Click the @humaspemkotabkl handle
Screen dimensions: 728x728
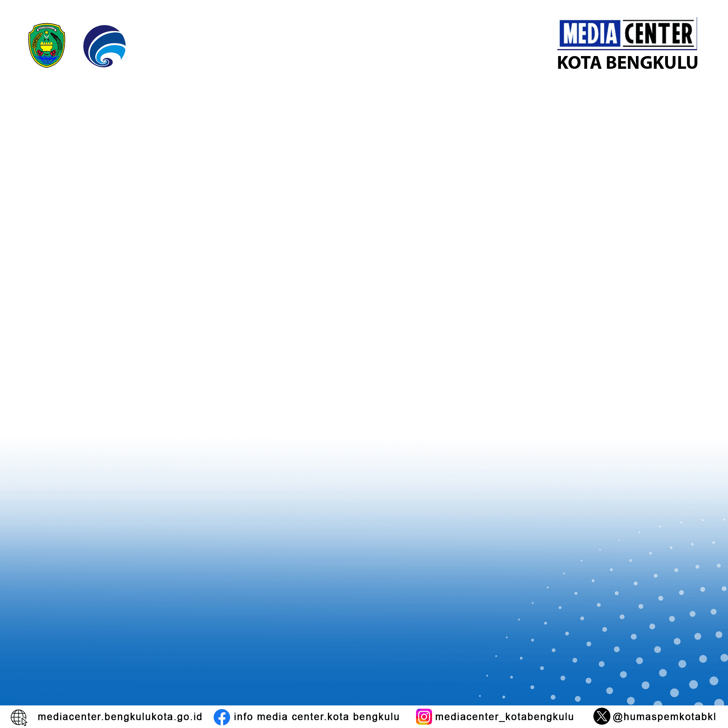click(664, 717)
